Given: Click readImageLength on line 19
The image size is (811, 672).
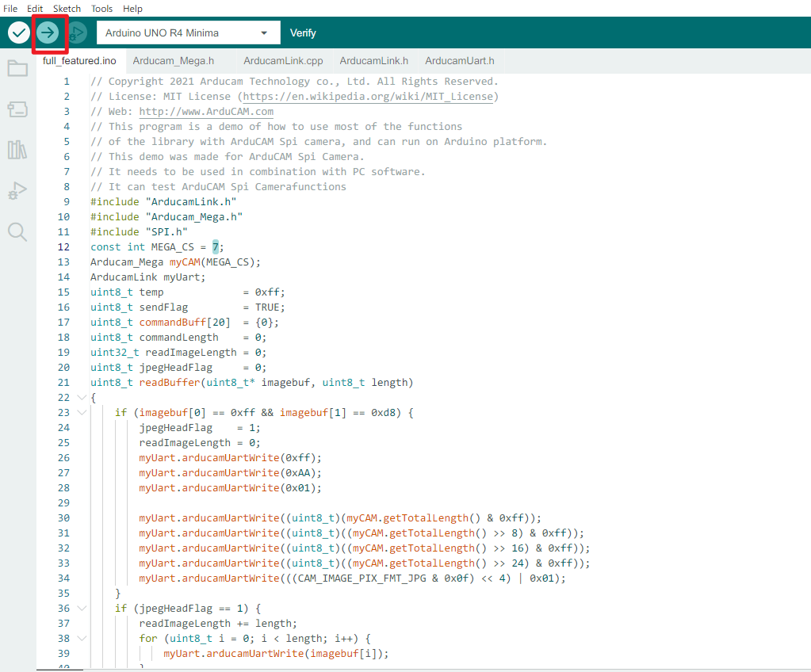Looking at the screenshot, I should 191,353.
